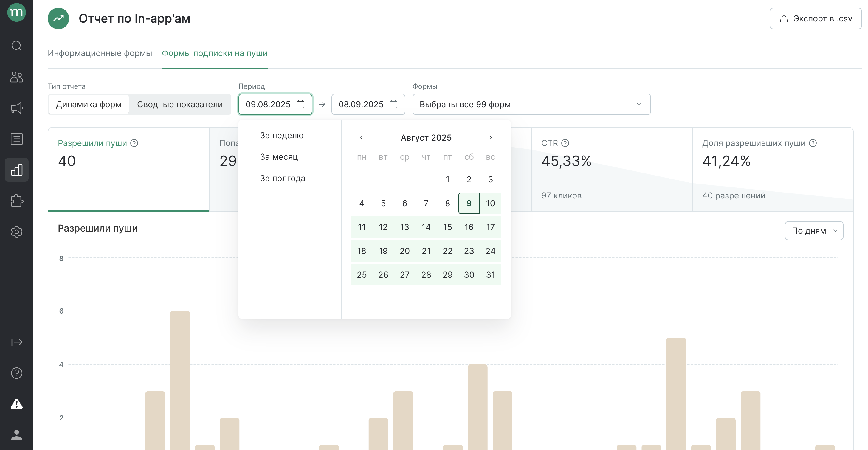Click the green m logo
The width and height of the screenshot is (868, 450).
pos(16,13)
